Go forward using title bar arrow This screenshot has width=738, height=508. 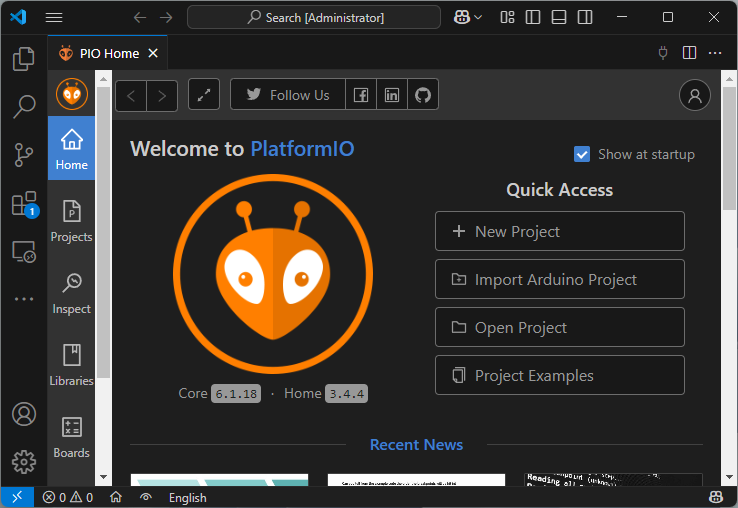(x=166, y=18)
